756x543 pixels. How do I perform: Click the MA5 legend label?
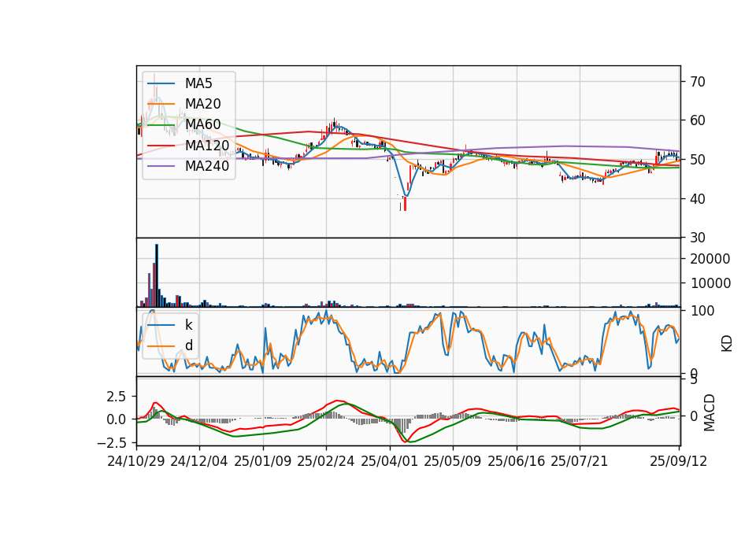click(198, 83)
